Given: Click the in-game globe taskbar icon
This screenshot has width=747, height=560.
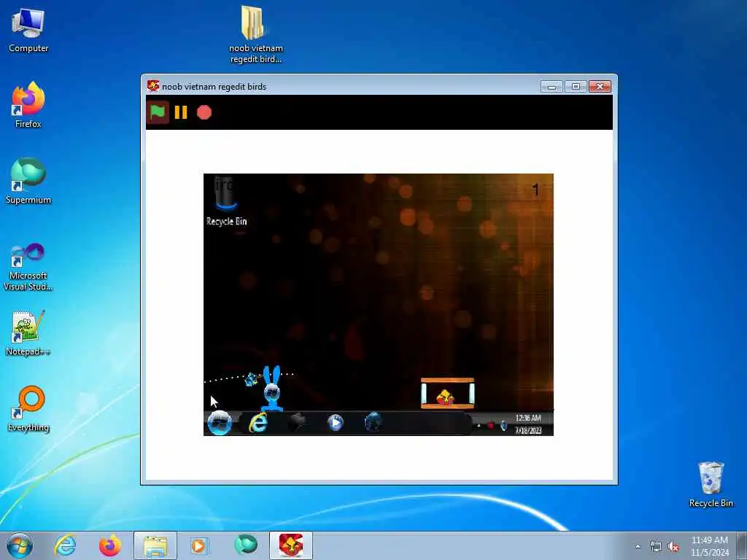Looking at the screenshot, I should pos(373,422).
